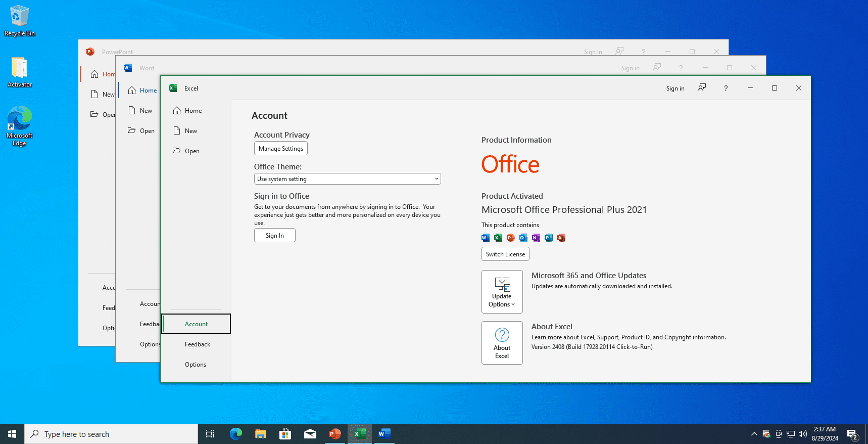Switch to Word via taskbar

click(x=384, y=434)
